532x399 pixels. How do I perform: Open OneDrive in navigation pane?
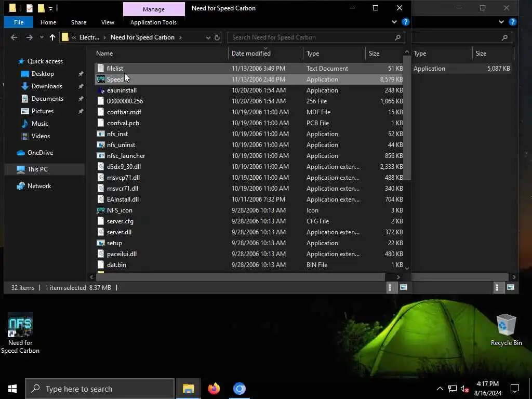pos(40,153)
